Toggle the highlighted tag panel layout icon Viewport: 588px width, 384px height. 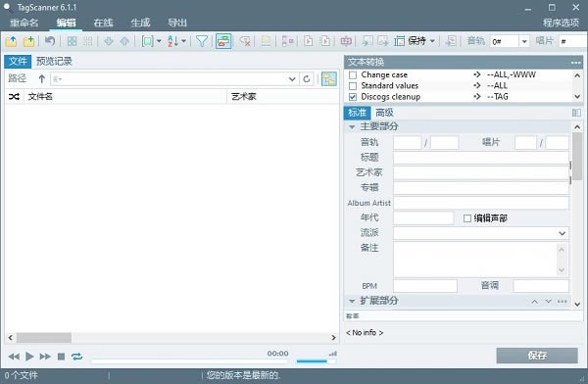click(223, 41)
